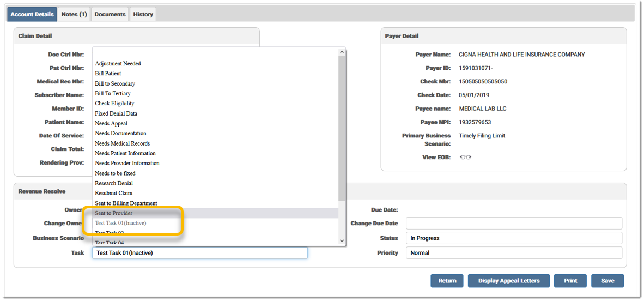The height and width of the screenshot is (301, 644).
Task: Choose 'Research Denial' task option
Action: click(114, 183)
